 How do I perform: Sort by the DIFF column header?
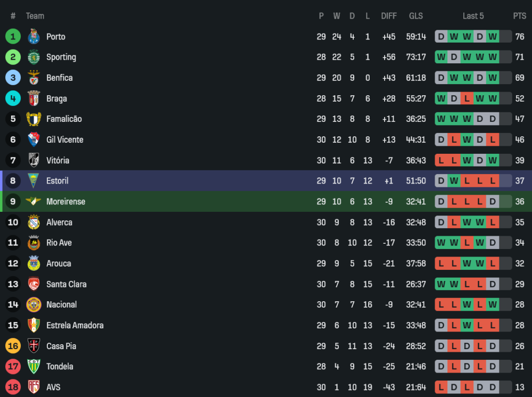(x=389, y=16)
